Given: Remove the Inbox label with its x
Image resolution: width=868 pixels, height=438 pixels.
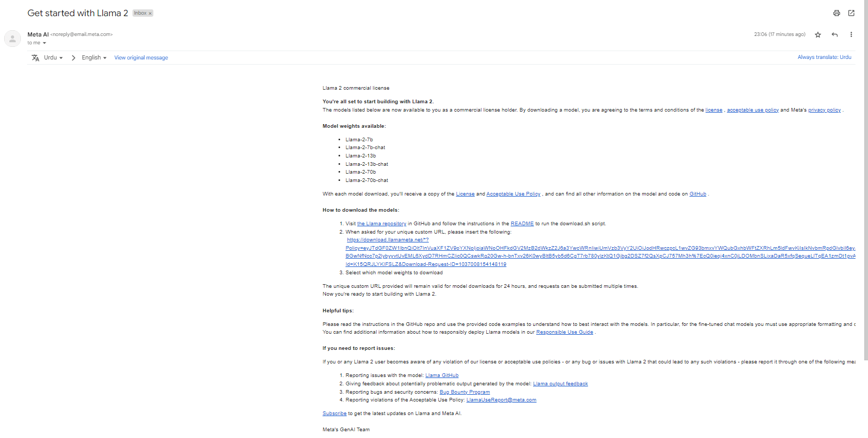Looking at the screenshot, I should (x=150, y=14).
